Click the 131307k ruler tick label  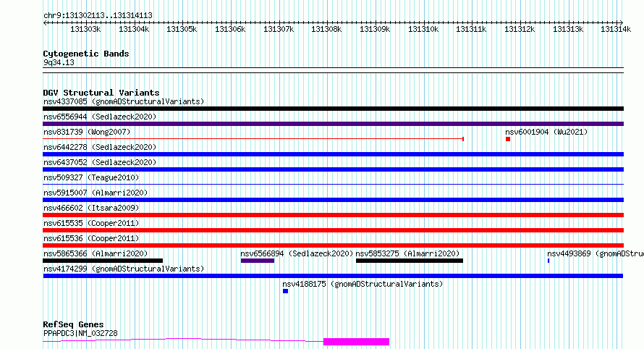279,29
